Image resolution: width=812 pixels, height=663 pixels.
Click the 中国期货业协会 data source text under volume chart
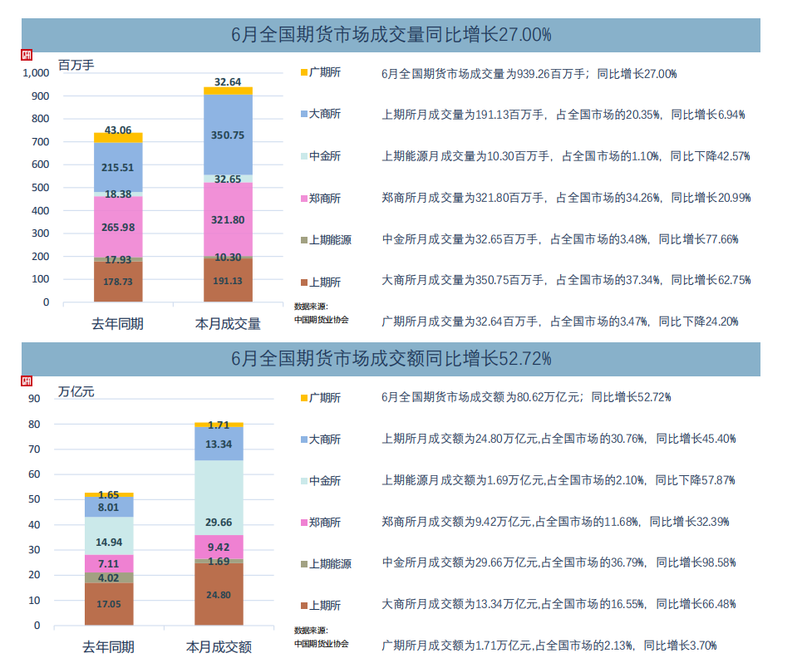[321, 319]
